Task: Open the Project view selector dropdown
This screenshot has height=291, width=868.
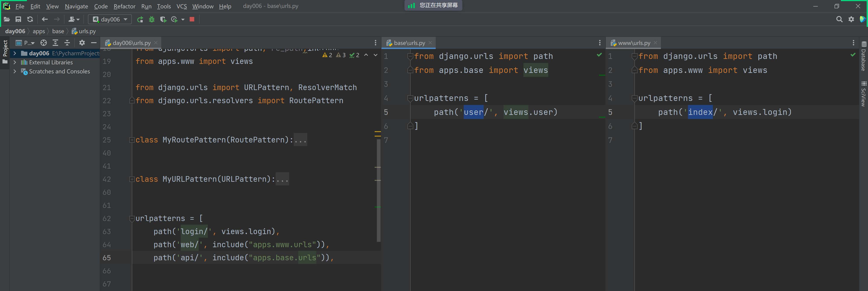Action: pos(25,43)
